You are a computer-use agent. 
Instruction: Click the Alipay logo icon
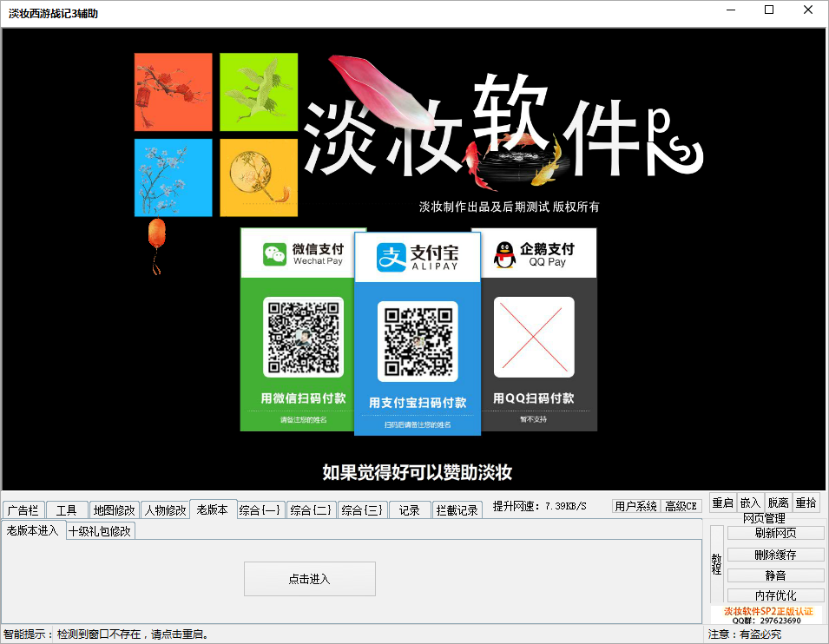(x=391, y=258)
